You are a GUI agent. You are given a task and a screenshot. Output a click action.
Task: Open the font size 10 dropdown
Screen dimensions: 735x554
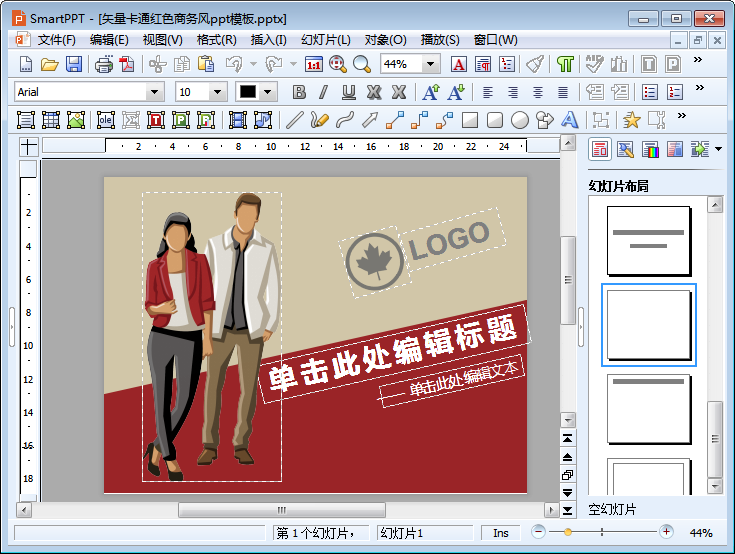coord(217,92)
